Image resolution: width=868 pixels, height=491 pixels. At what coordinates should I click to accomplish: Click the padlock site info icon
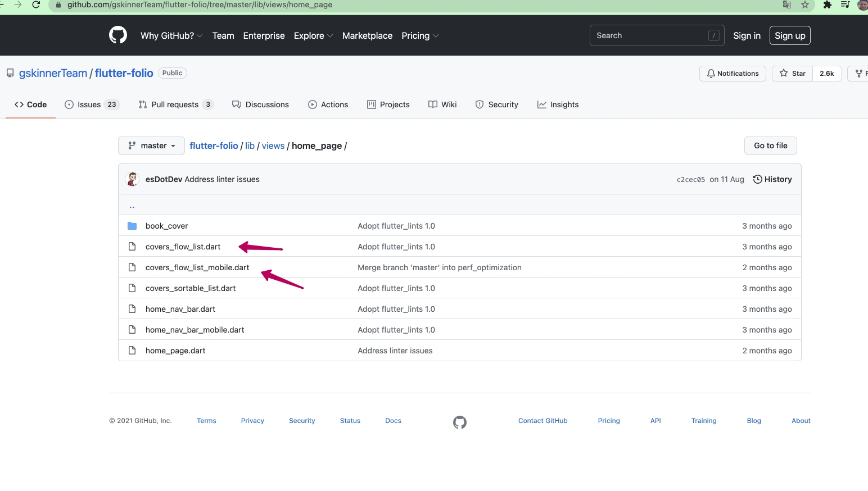[x=58, y=4]
